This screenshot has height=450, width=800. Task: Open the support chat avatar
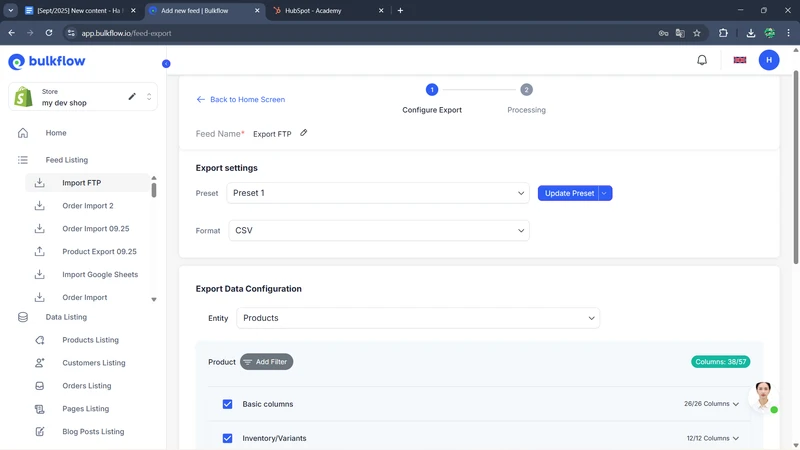coord(763,396)
